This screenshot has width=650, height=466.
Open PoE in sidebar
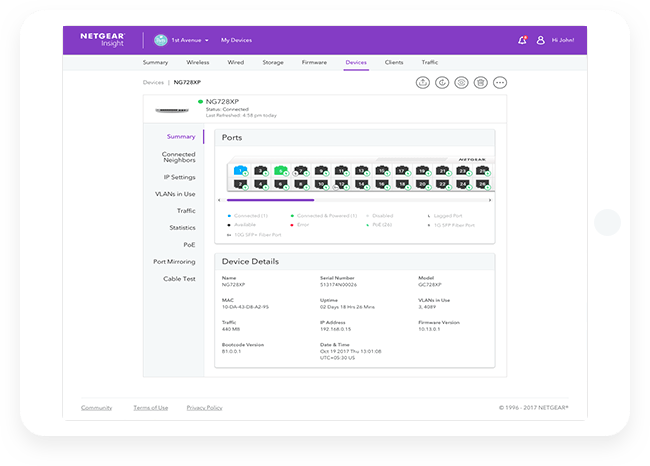click(x=189, y=245)
